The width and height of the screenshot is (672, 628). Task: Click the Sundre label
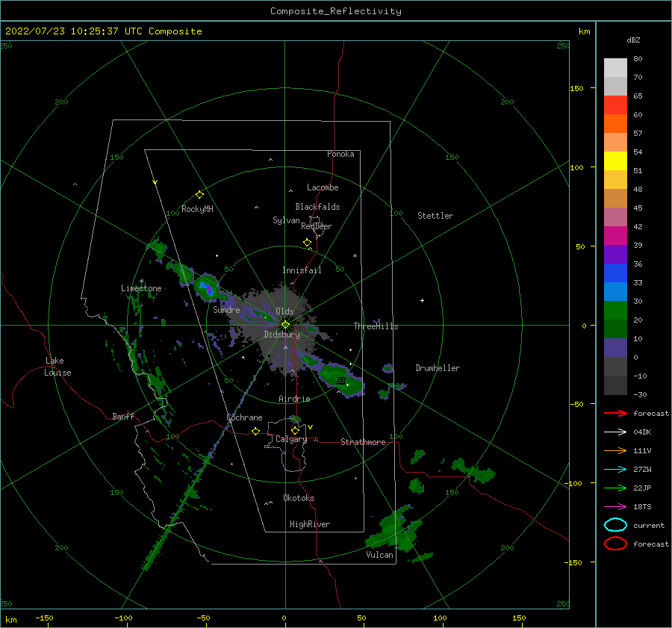click(x=226, y=309)
